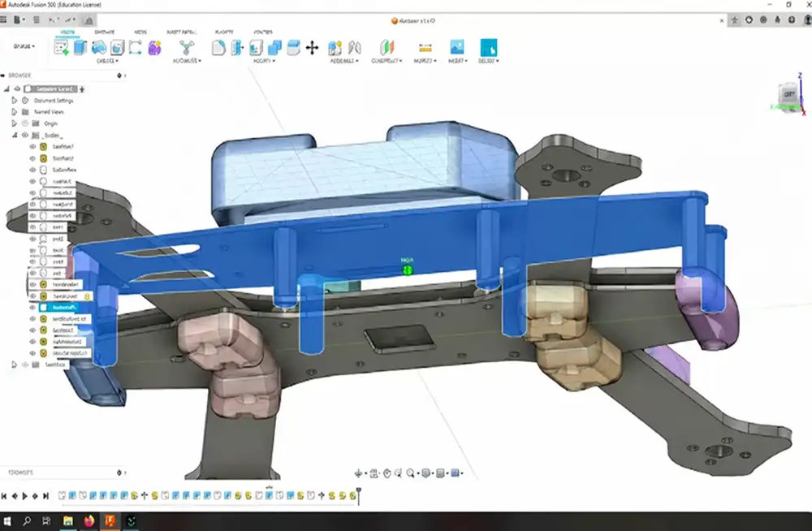
Task: Open the Help icon in the top right
Action: tap(792, 19)
